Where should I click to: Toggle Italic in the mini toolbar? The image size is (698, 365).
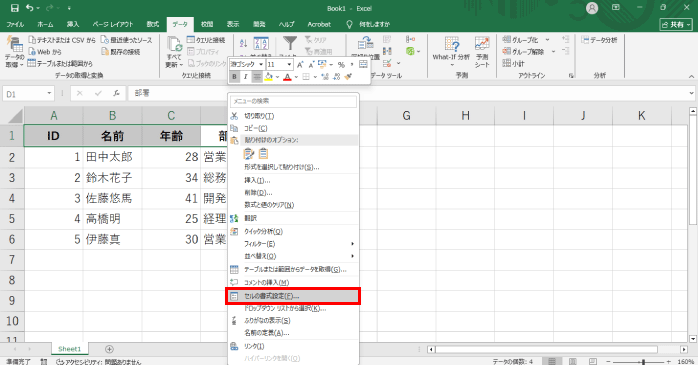(245, 77)
